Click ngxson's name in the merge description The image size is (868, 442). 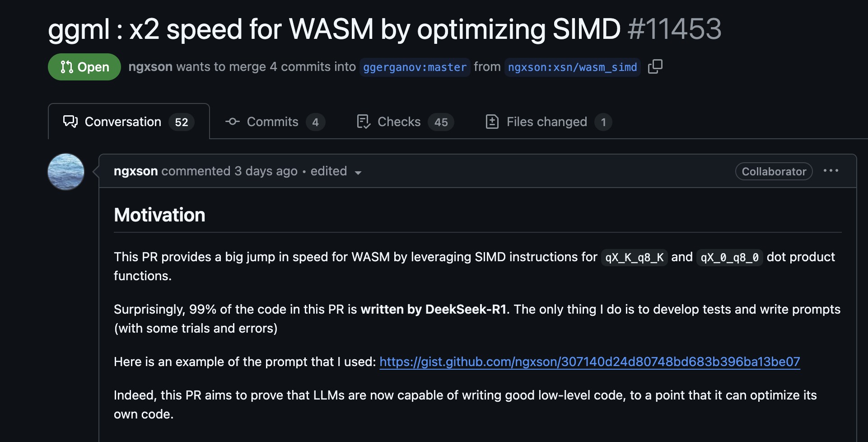pos(150,67)
